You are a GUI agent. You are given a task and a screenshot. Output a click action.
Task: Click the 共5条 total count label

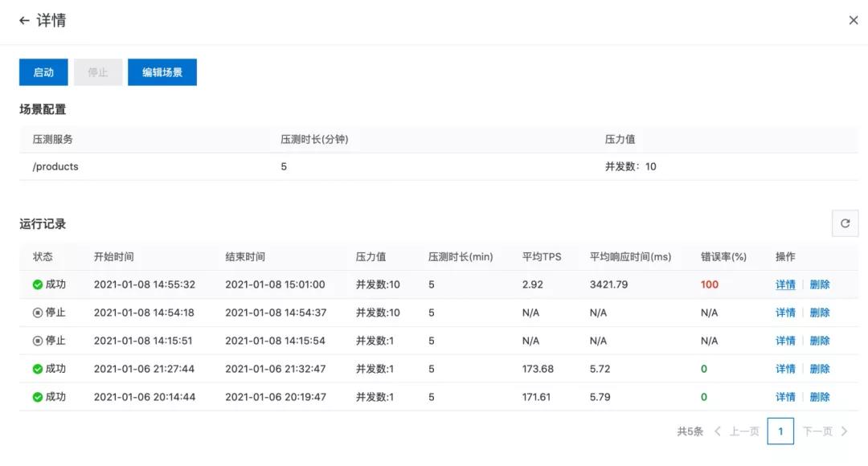(690, 431)
